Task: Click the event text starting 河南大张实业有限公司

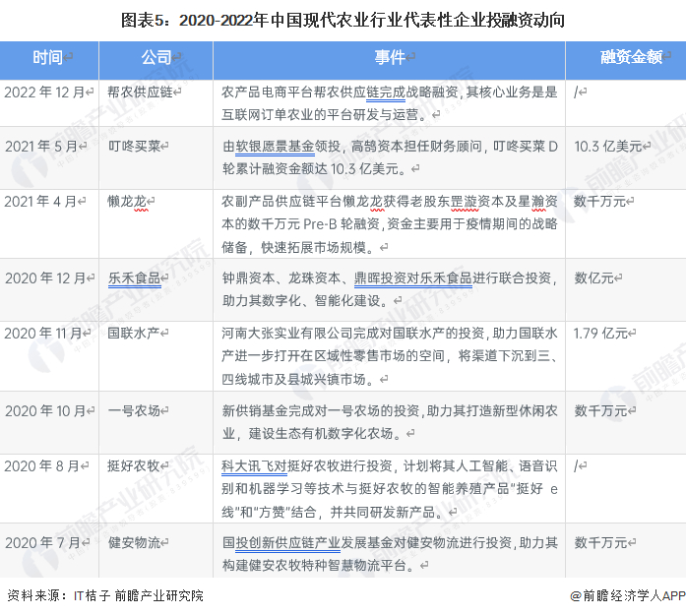Action: 390,355
